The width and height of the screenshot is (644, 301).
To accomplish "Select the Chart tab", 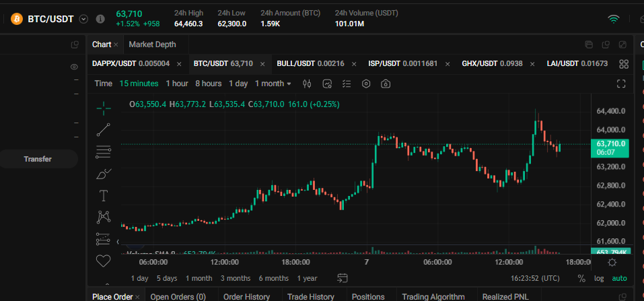I will tap(102, 44).
